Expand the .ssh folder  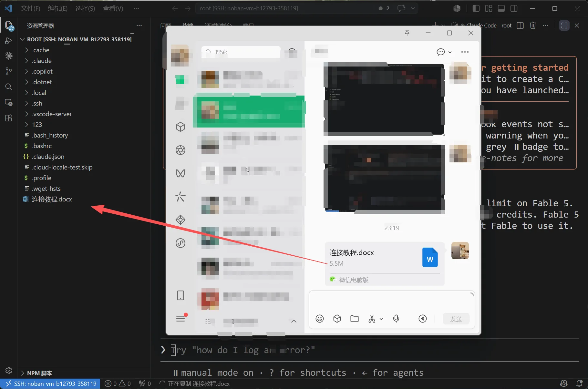37,103
